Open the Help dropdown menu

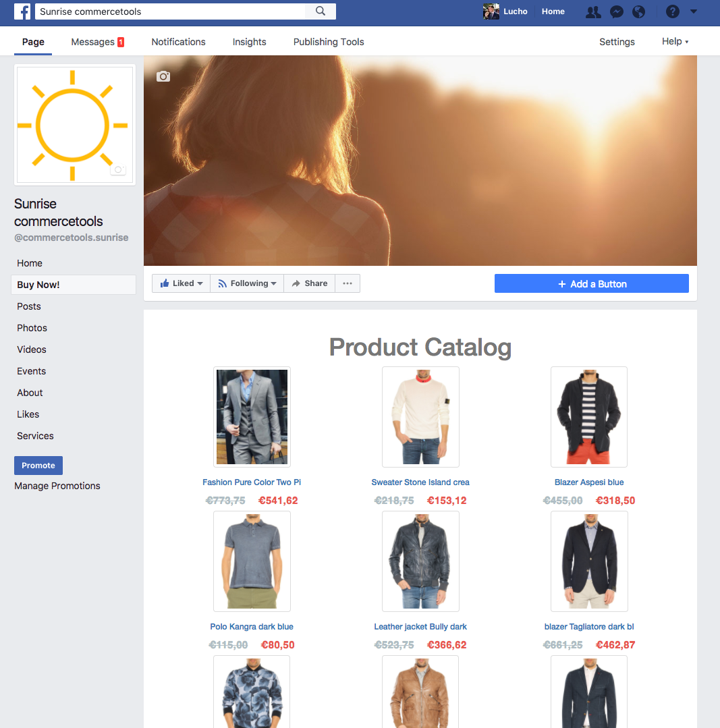pos(675,41)
